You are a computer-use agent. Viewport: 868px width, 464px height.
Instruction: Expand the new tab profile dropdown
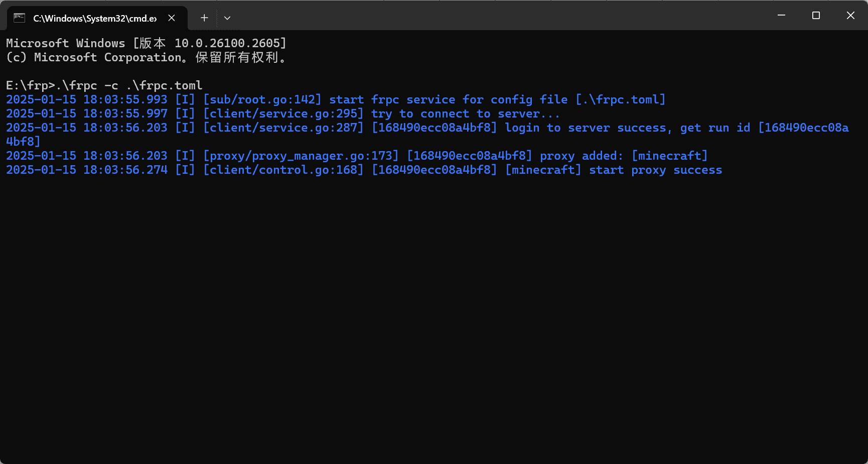click(227, 18)
